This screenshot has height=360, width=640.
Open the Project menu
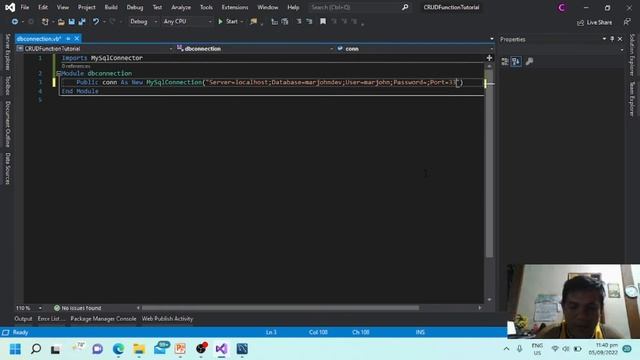click(x=87, y=7)
